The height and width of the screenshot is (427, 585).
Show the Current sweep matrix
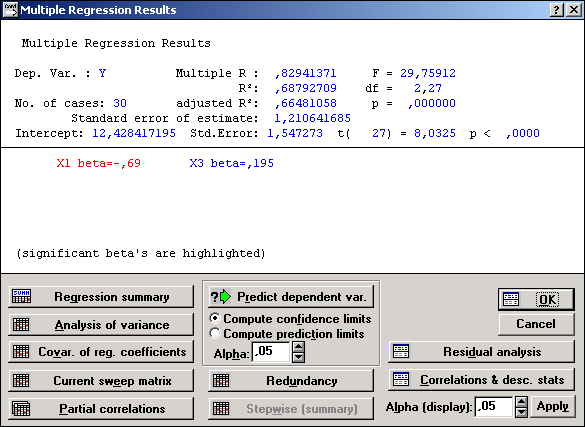tap(101, 380)
